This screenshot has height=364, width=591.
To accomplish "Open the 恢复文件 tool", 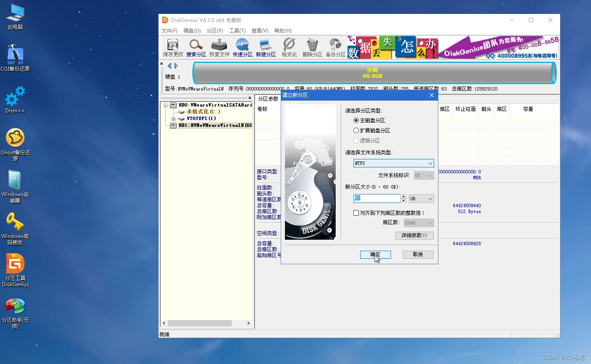I will [x=219, y=47].
